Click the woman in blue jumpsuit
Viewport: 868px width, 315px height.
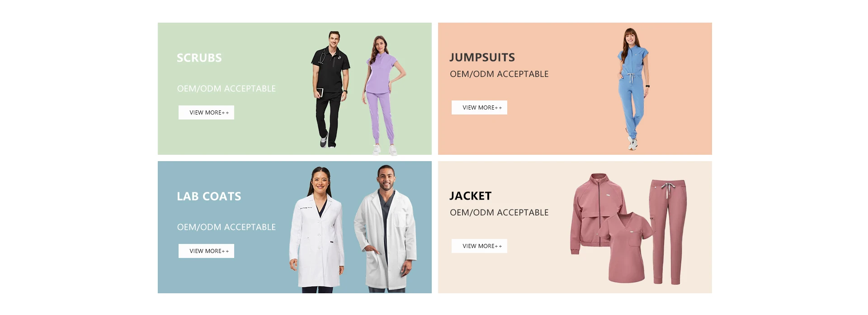pos(633,89)
